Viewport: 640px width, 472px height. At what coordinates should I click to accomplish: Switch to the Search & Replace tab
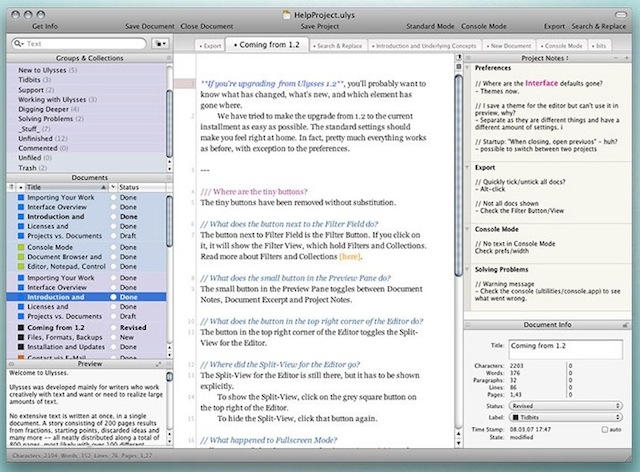point(338,46)
